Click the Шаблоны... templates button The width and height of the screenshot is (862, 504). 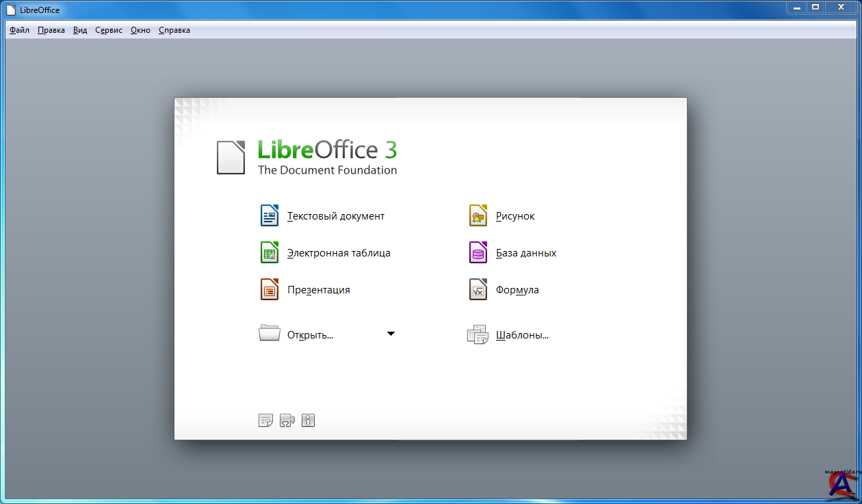(521, 335)
